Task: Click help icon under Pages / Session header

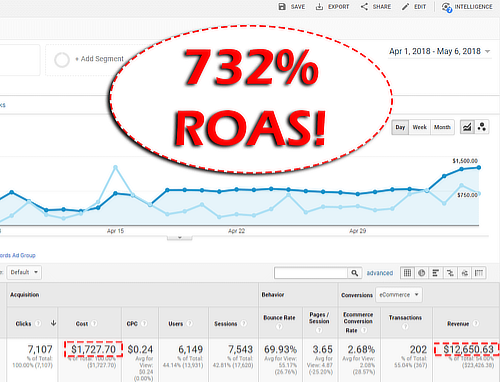Action: coord(319,330)
